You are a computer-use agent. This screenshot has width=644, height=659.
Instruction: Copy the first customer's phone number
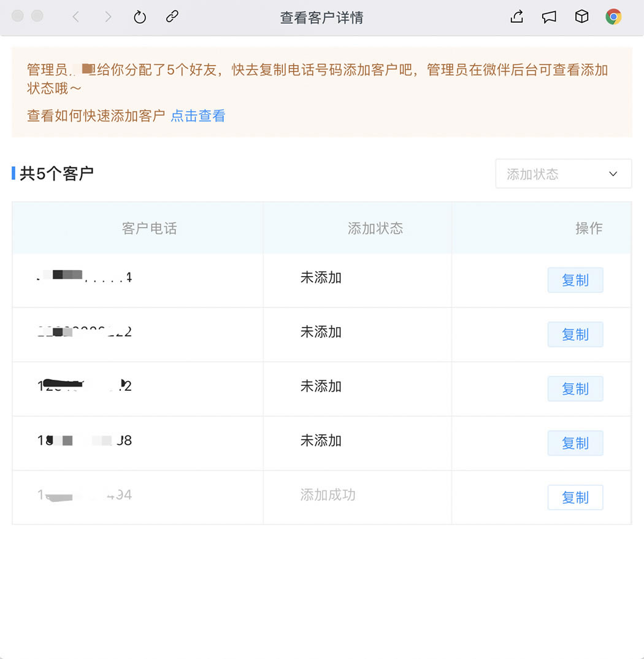[x=575, y=280]
